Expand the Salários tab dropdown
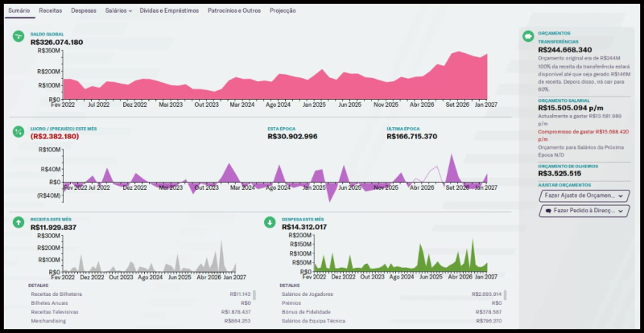Viewport: 644px width, 333px height. (119, 10)
